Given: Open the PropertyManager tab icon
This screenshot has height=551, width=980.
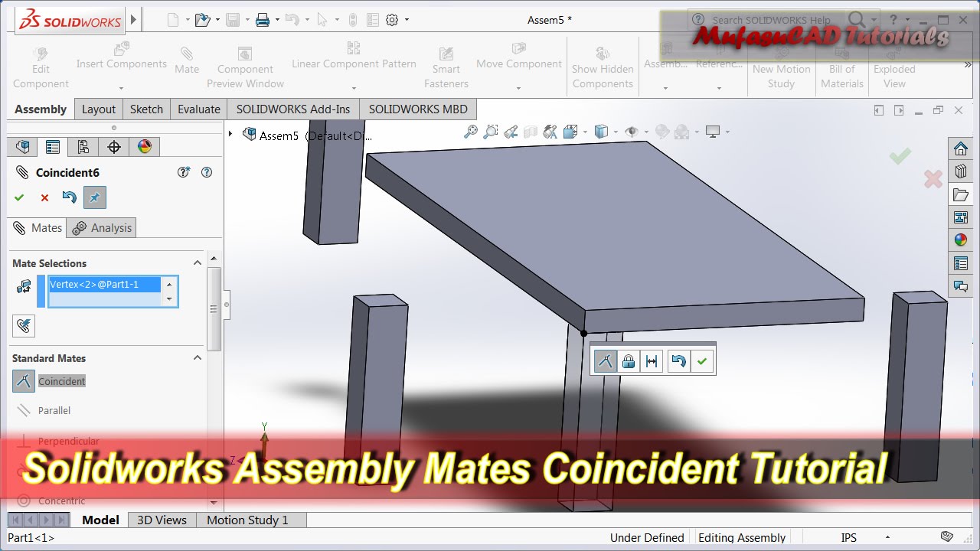Looking at the screenshot, I should [x=53, y=146].
